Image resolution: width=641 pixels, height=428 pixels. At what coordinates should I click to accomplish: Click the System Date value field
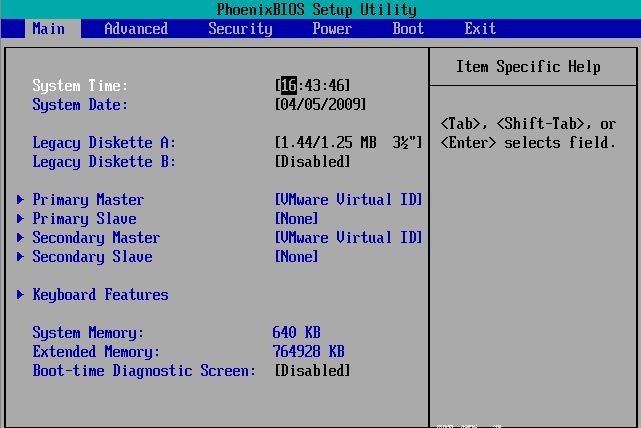320,105
